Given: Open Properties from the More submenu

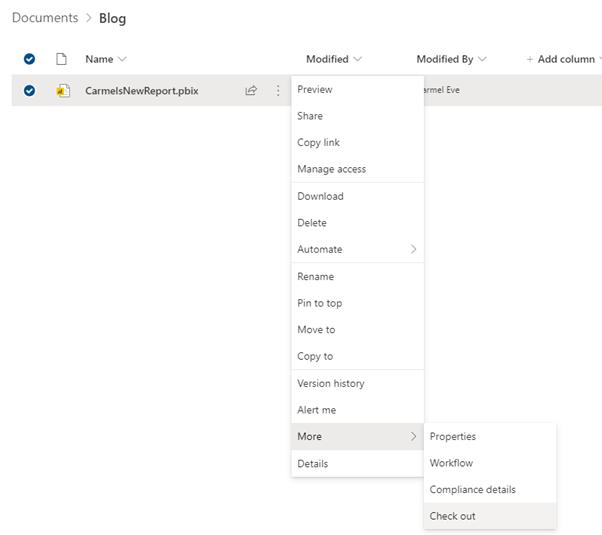Looking at the screenshot, I should (x=452, y=436).
